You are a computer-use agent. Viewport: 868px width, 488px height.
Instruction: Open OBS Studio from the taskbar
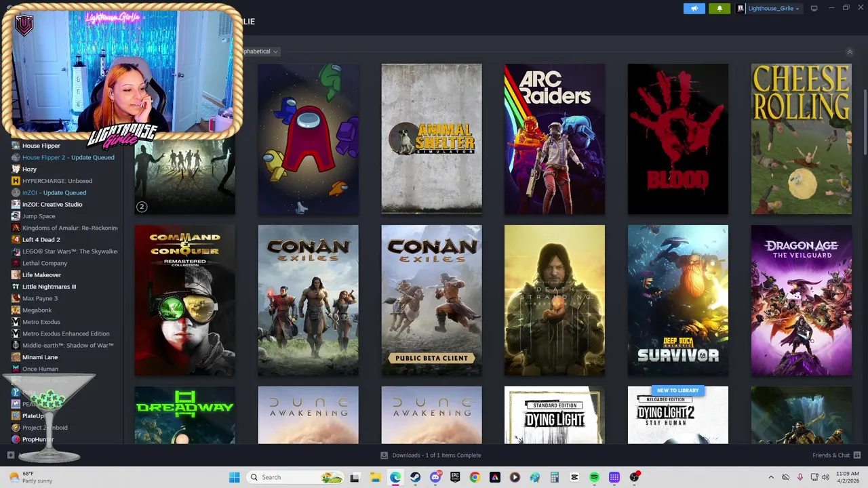[x=634, y=477]
